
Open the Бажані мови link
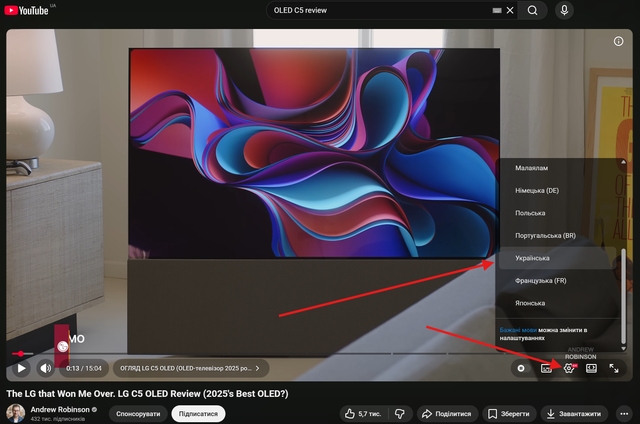pos(518,330)
